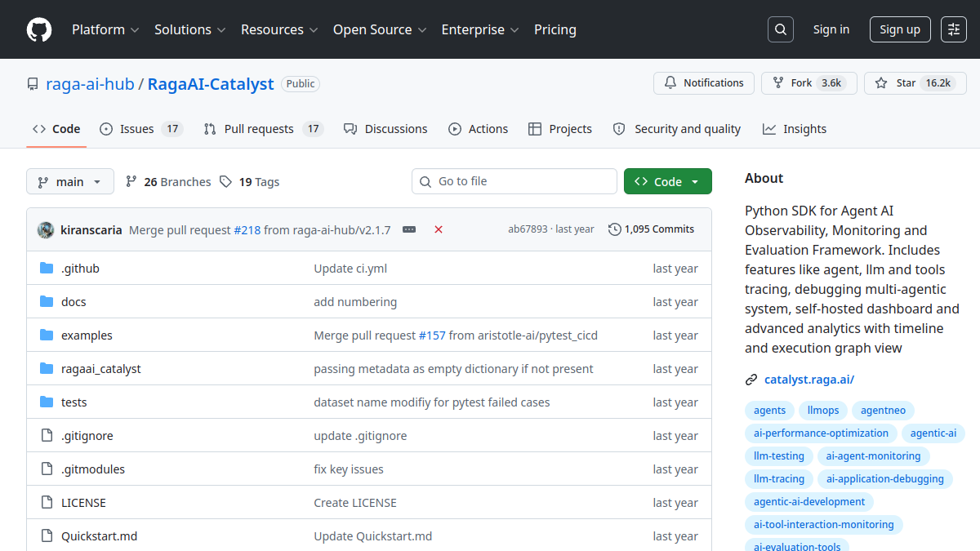Click the .gitignore file icon
980x551 pixels.
point(47,436)
